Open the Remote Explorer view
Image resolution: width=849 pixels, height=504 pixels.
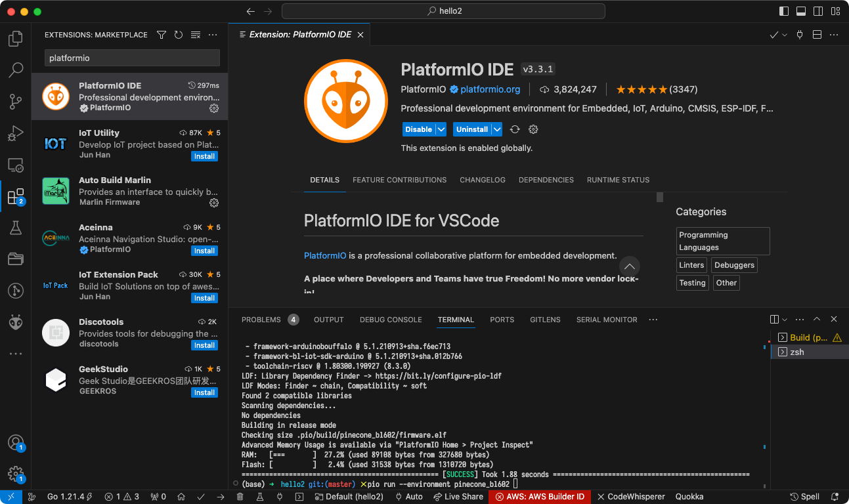(16, 165)
